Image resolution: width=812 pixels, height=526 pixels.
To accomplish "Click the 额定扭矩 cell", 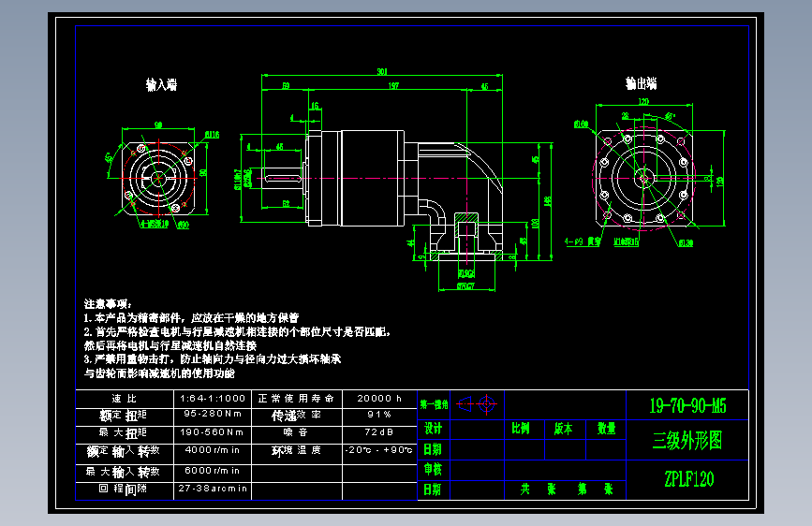I will click(x=124, y=416).
